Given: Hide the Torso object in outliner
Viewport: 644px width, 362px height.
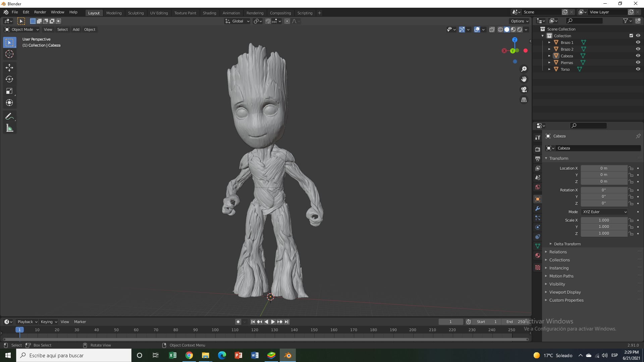Looking at the screenshot, I should [638, 69].
